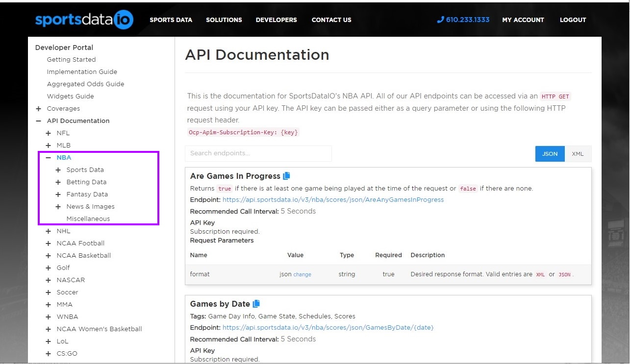Click LOGOUT in the header
Screen dimensions: 631x364
tap(573, 20)
